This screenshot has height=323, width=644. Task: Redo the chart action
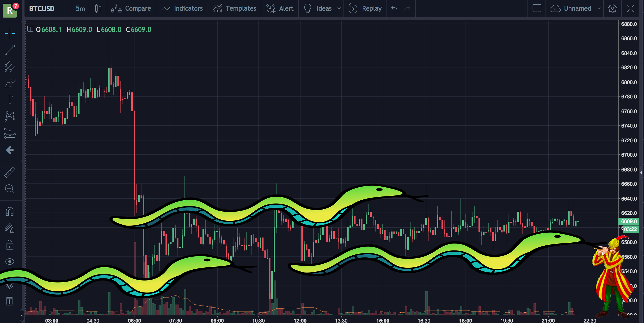click(x=408, y=9)
